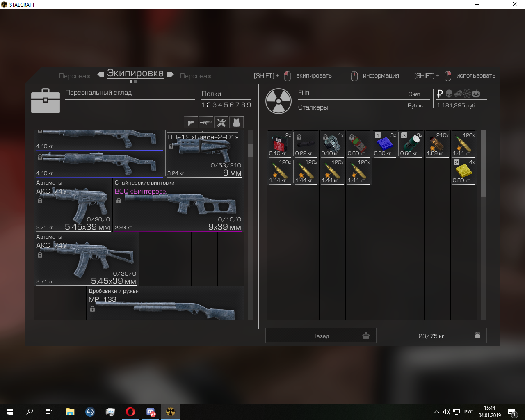Switch to storage shelf 9
Image resolution: width=525 pixels, height=420 pixels.
(x=249, y=105)
